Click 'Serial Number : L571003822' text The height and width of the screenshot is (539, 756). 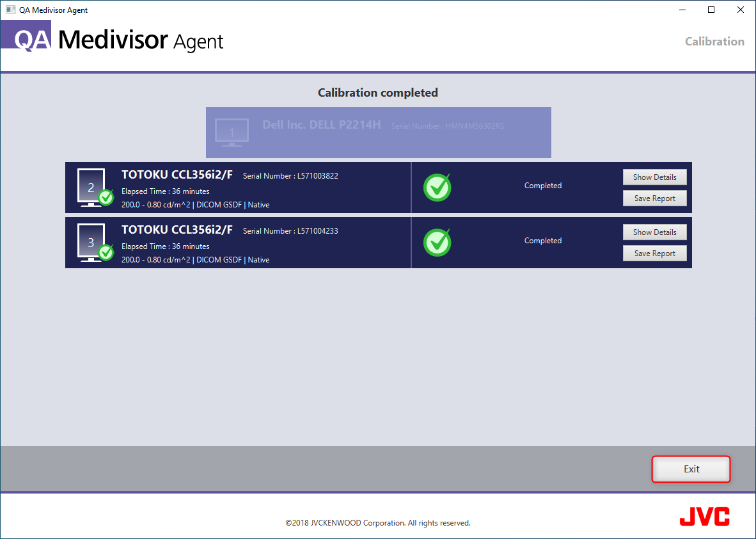coord(290,175)
